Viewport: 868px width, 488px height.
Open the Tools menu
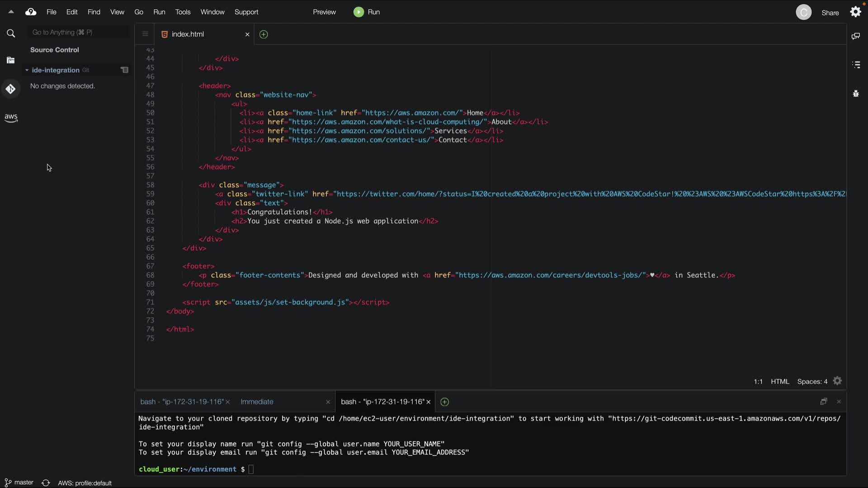(x=183, y=12)
